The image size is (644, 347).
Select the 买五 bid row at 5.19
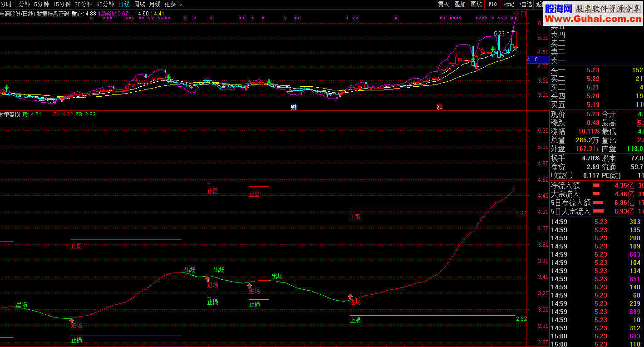point(597,105)
